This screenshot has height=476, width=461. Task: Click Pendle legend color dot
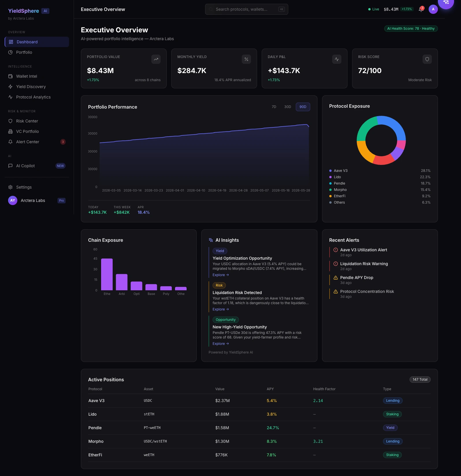point(330,183)
